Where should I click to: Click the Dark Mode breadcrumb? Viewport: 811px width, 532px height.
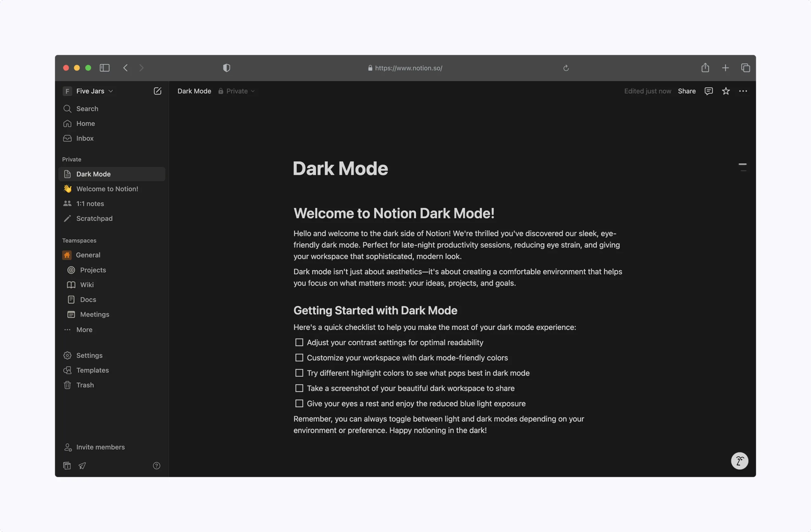click(x=194, y=91)
